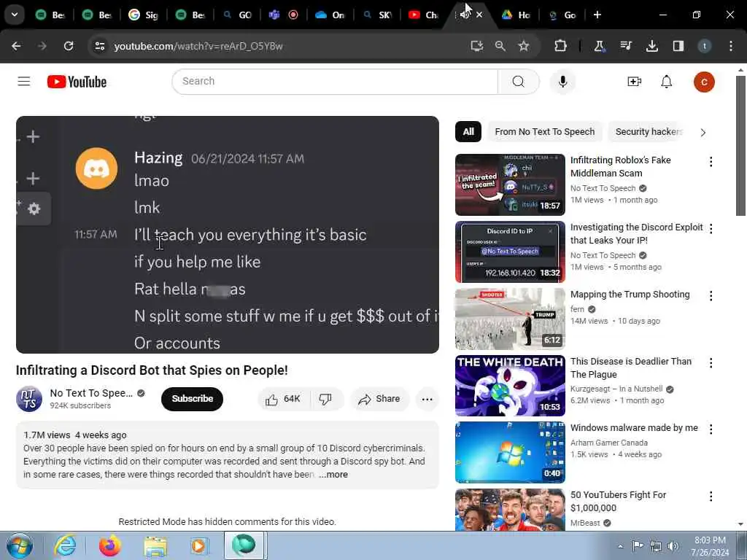747x560 pixels.
Task: Open Infiltrating Roblox's Fake Middleman Scam thumbnail
Action: click(x=510, y=184)
